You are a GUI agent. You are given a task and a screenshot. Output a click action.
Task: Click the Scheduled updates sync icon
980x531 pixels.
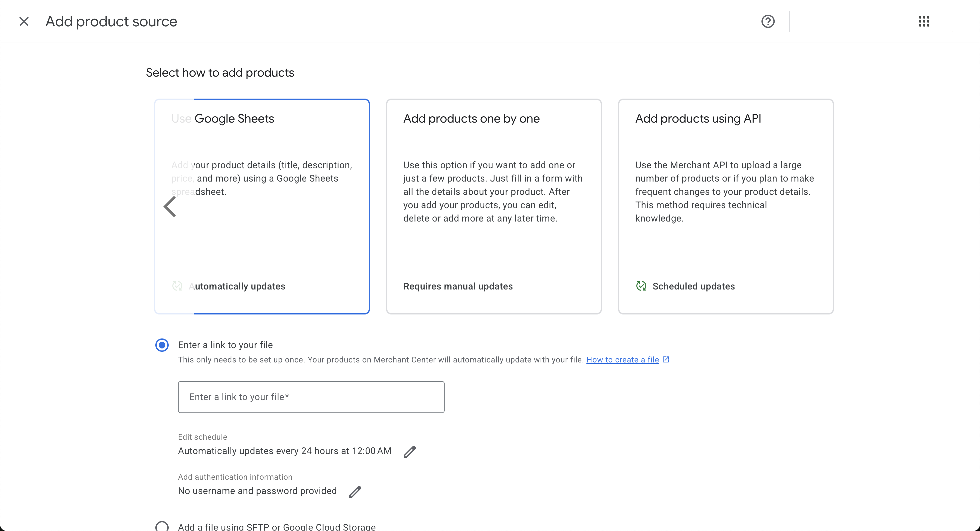click(x=641, y=286)
